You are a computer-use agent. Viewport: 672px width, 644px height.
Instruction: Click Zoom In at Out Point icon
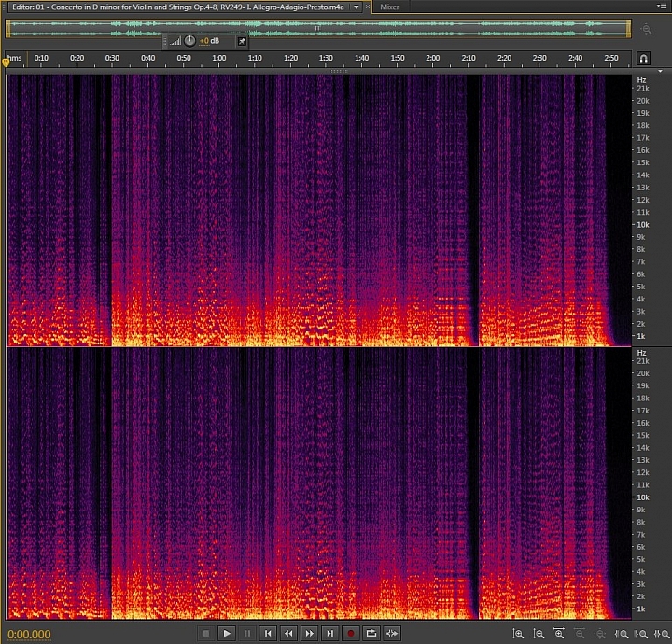(641, 634)
